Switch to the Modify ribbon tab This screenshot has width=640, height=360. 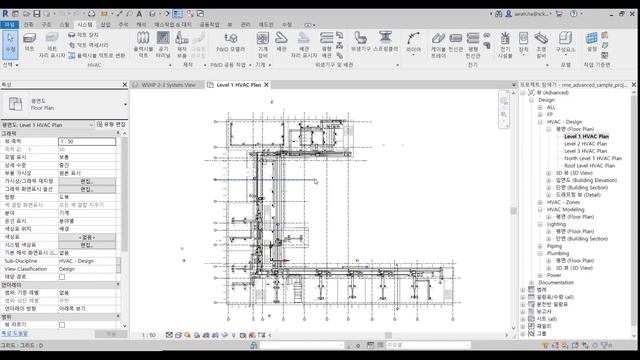coord(287,24)
